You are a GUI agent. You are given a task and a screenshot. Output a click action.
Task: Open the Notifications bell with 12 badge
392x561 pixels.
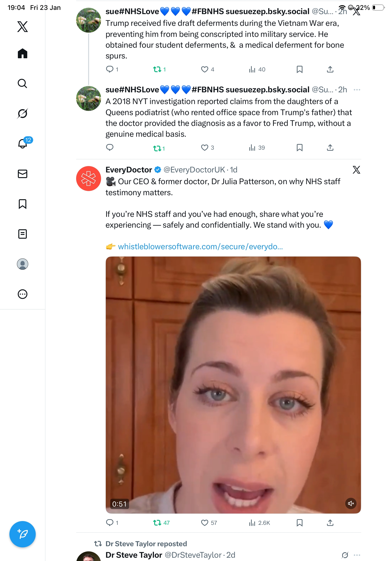23,144
